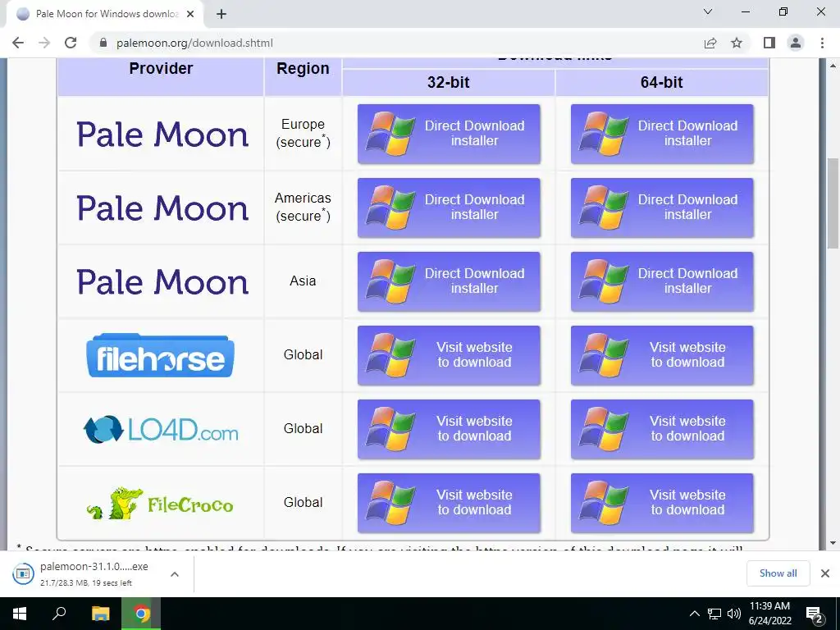Open network status tray icon
The height and width of the screenshot is (630, 840).
714,614
